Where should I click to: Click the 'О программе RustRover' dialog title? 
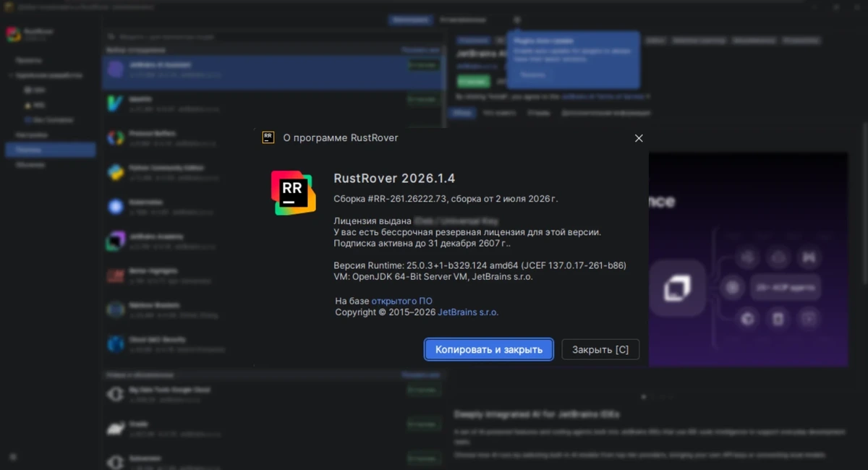(x=340, y=137)
